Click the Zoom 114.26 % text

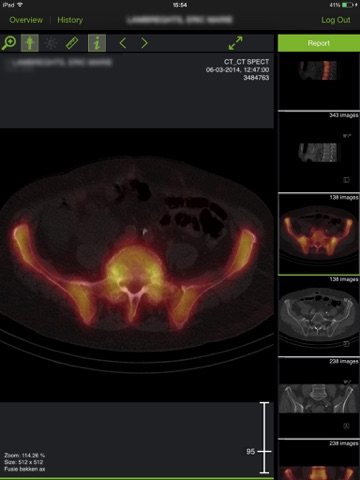(24, 455)
